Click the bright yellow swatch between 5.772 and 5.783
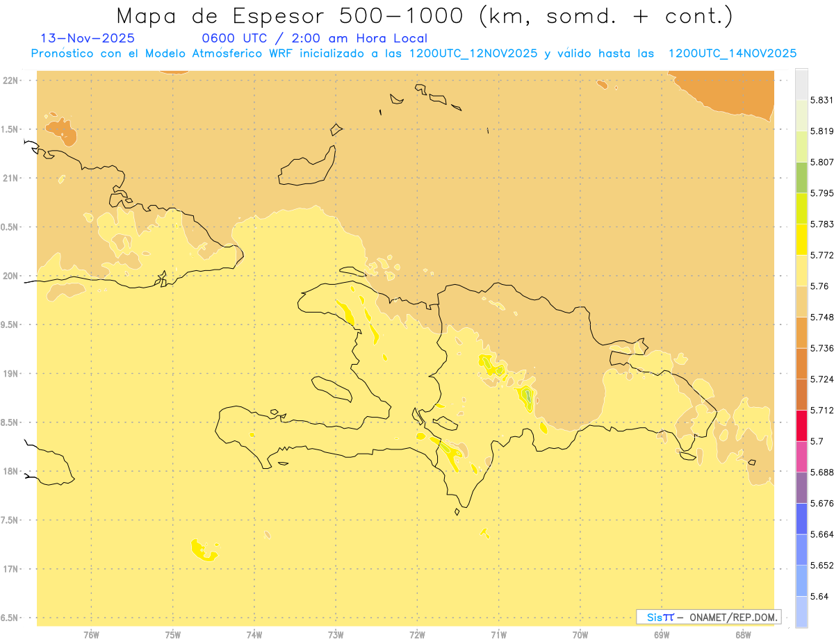834x644 pixels. click(x=801, y=240)
